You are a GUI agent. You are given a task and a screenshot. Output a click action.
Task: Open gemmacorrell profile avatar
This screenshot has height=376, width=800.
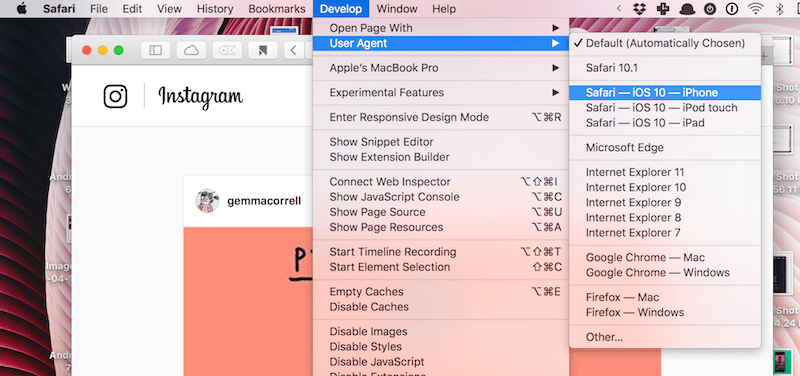[x=207, y=201]
